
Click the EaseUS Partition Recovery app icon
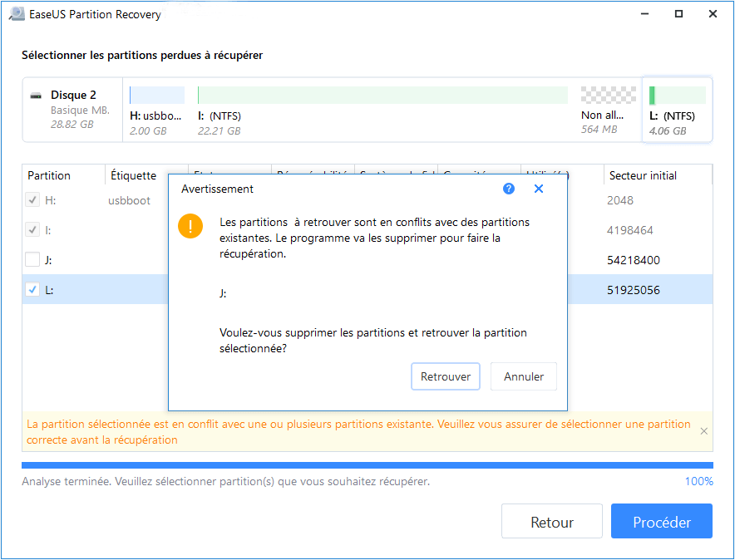coord(17,14)
